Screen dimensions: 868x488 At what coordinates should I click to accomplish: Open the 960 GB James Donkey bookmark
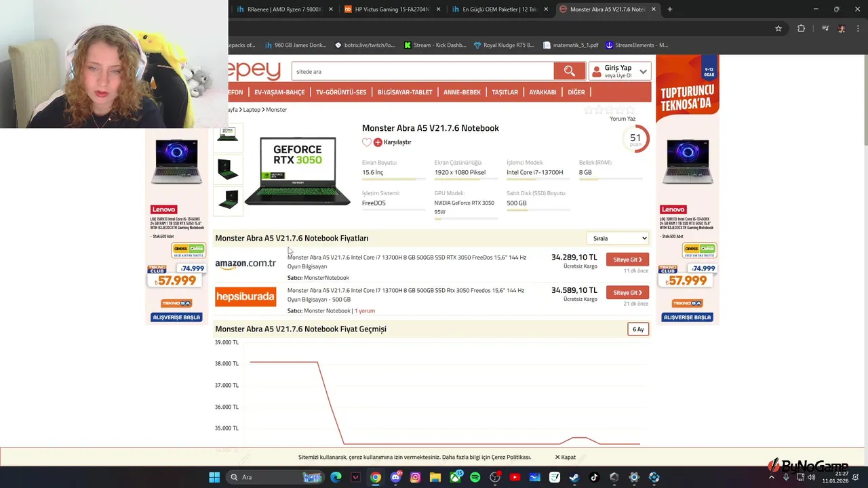pyautogui.click(x=295, y=45)
